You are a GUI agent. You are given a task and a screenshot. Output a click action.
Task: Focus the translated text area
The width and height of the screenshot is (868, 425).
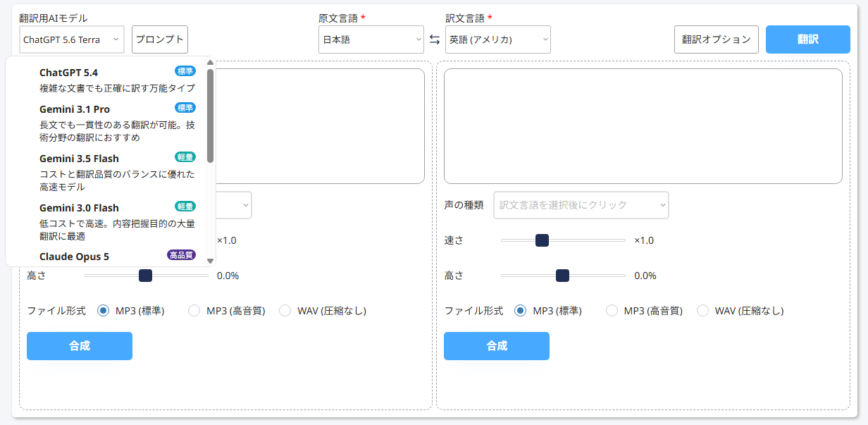[x=643, y=126]
